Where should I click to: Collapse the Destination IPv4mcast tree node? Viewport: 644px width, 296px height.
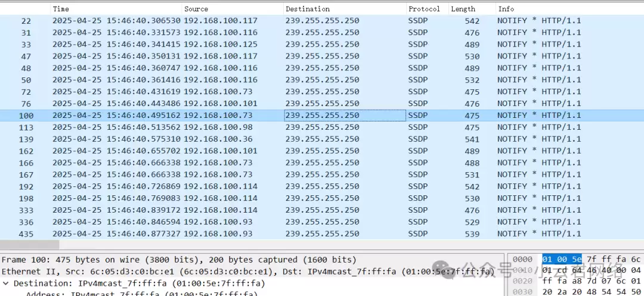[6, 283]
